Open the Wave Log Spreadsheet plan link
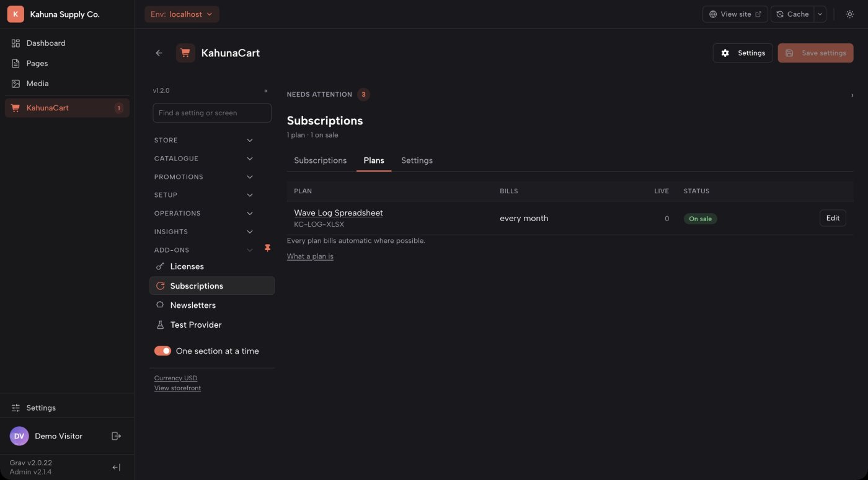868x480 pixels. point(339,213)
